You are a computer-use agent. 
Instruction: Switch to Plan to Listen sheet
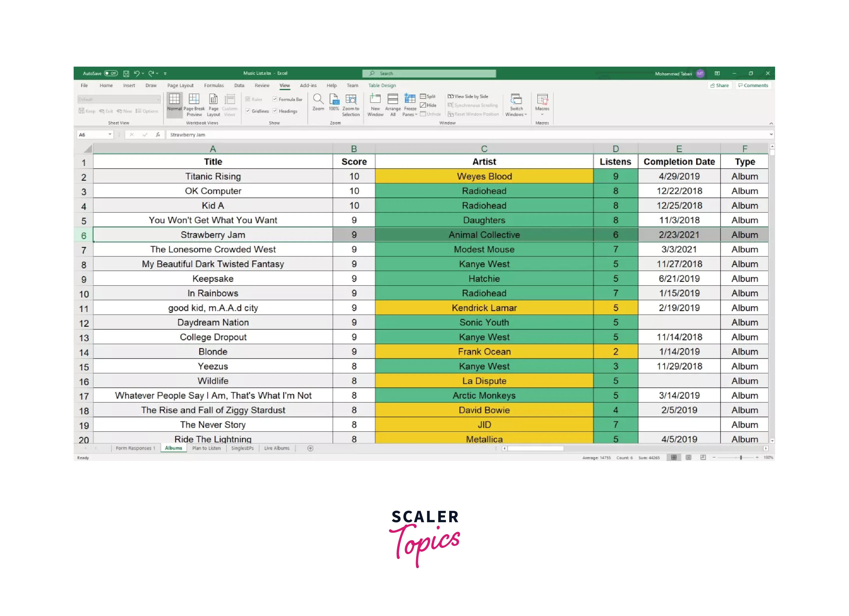[x=206, y=448]
